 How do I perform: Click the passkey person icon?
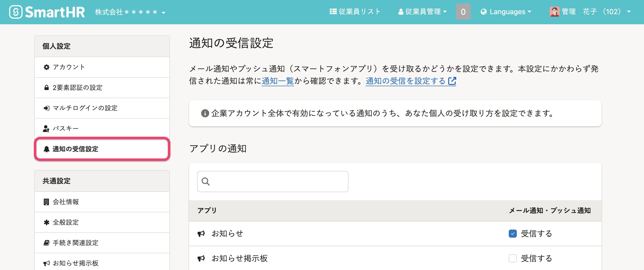click(46, 128)
